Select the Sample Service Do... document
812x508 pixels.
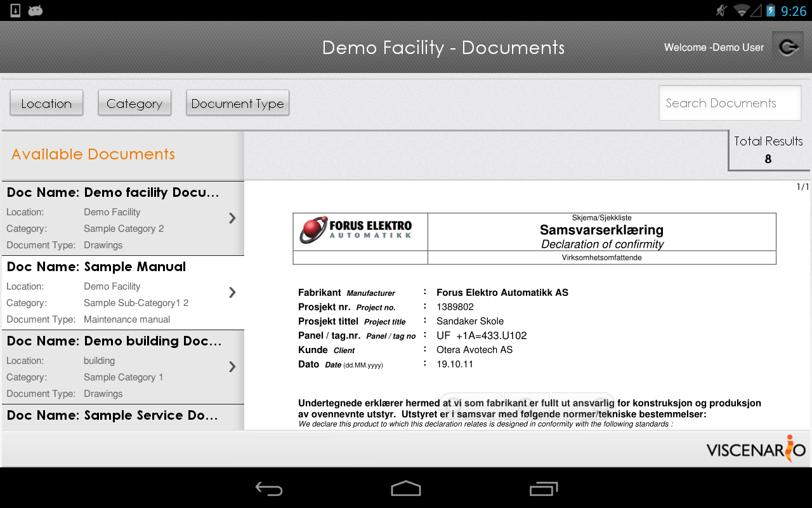click(x=113, y=416)
